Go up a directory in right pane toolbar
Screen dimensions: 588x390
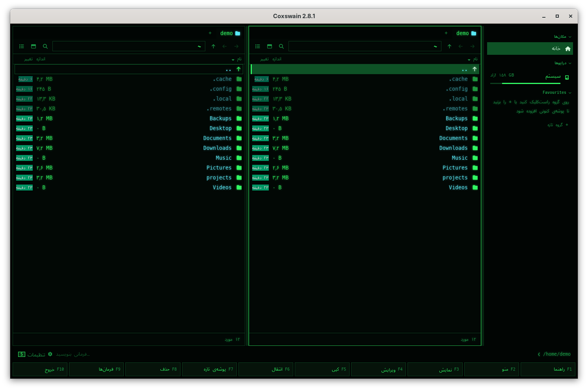click(x=449, y=47)
